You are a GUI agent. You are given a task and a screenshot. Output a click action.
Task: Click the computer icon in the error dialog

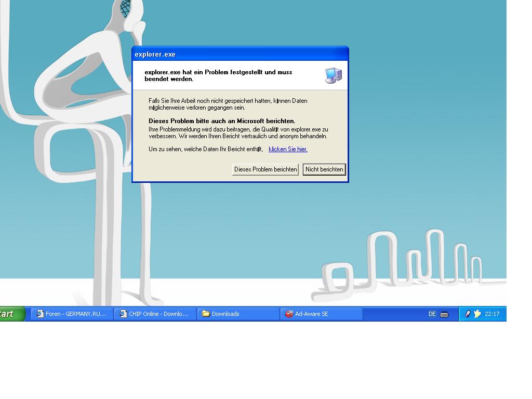tap(333, 75)
